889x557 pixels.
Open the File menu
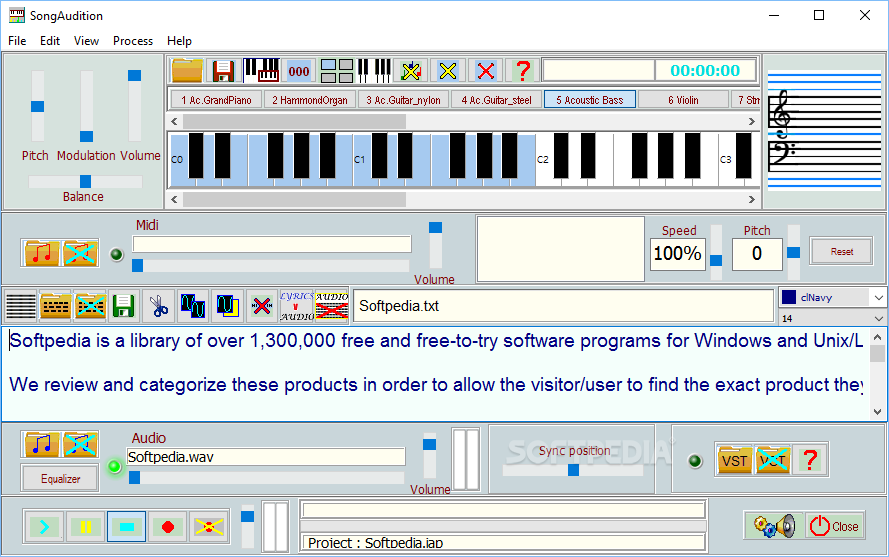(17, 41)
